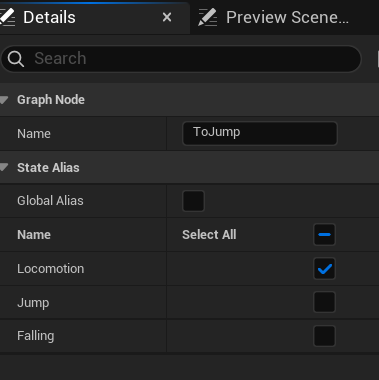The height and width of the screenshot is (380, 379).
Task: Select the Jump row label
Action: click(33, 303)
